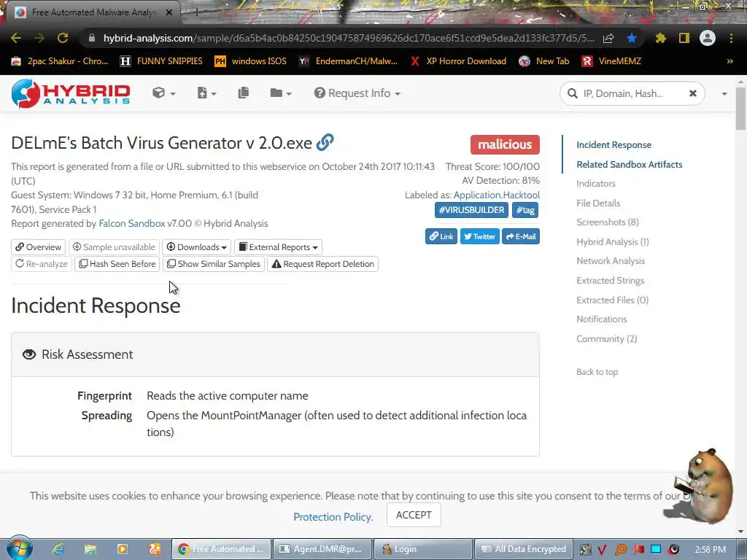The width and height of the screenshot is (747, 560).
Task: Jump to Incident Response in sidebar
Action: pos(614,145)
